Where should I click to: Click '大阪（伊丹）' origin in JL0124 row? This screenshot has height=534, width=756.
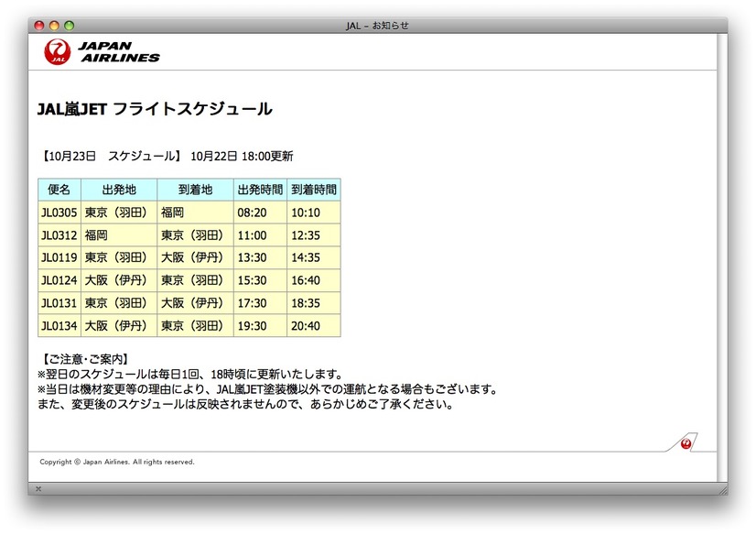116,280
